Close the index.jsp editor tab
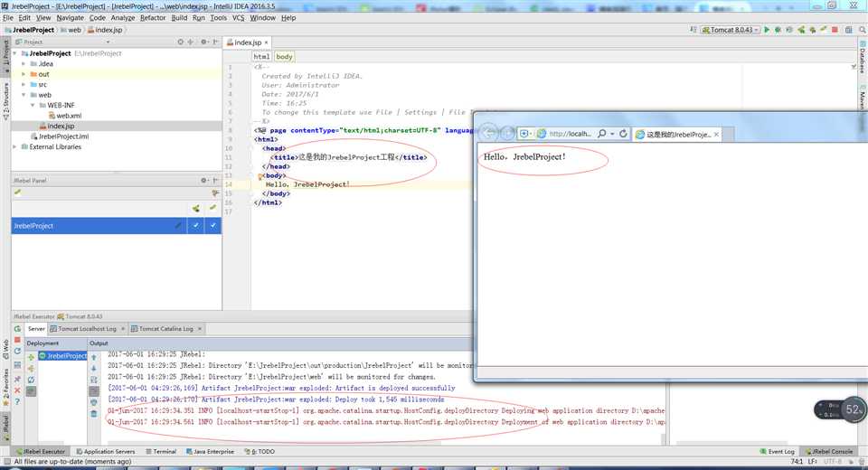The width and height of the screenshot is (868, 470). 266,42
